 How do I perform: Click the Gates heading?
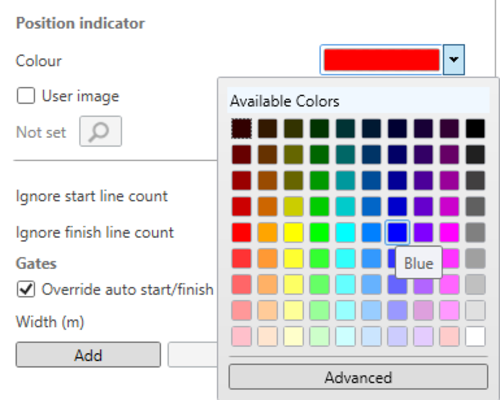pos(36,263)
